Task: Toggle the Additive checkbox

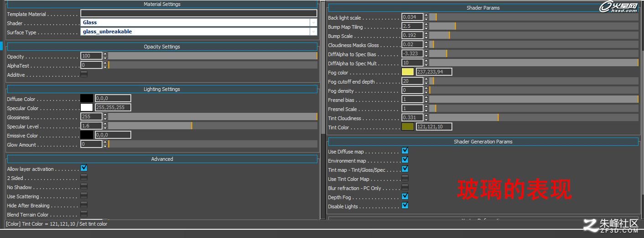Action: (x=84, y=74)
